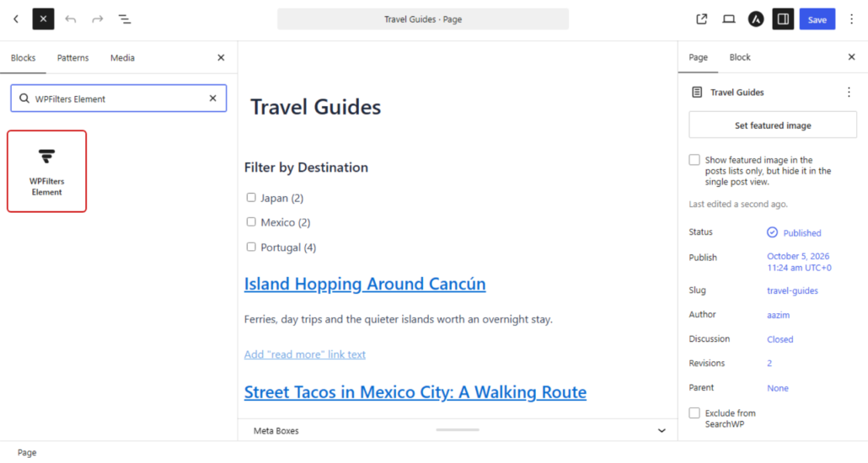Enable show featured image in posts lists only
The width and height of the screenshot is (868, 463).
(x=694, y=160)
